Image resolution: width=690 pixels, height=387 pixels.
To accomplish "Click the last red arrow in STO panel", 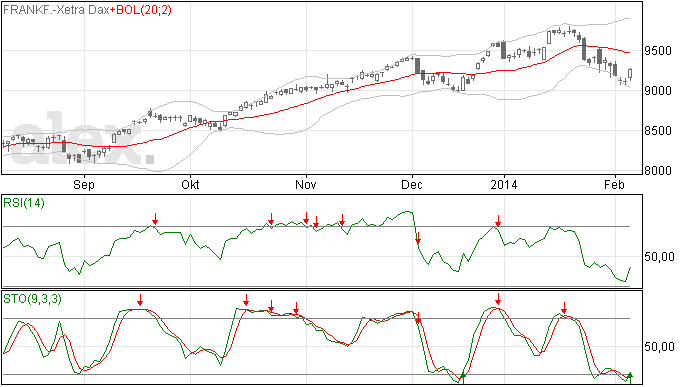I will click(564, 308).
